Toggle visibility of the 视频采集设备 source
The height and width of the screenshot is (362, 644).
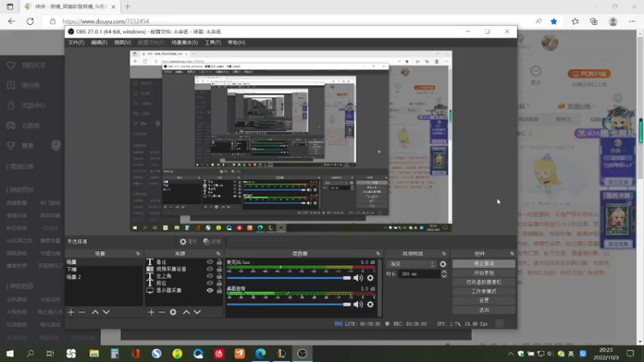point(210,269)
